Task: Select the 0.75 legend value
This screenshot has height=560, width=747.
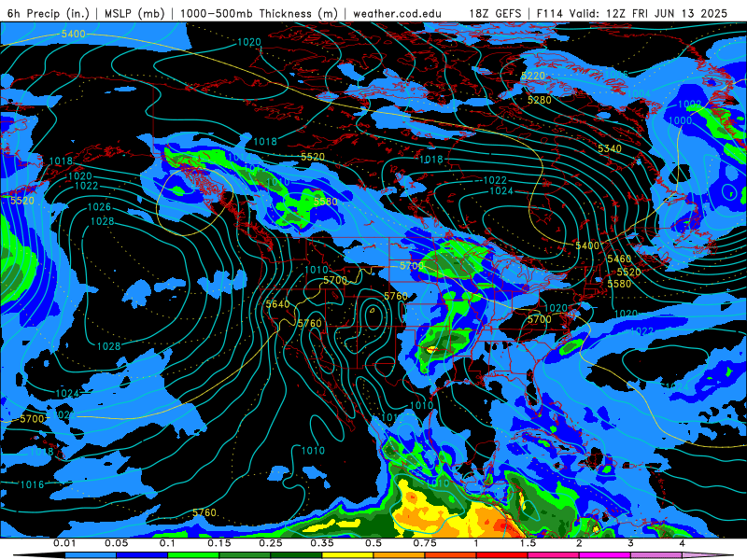Action: (x=425, y=543)
